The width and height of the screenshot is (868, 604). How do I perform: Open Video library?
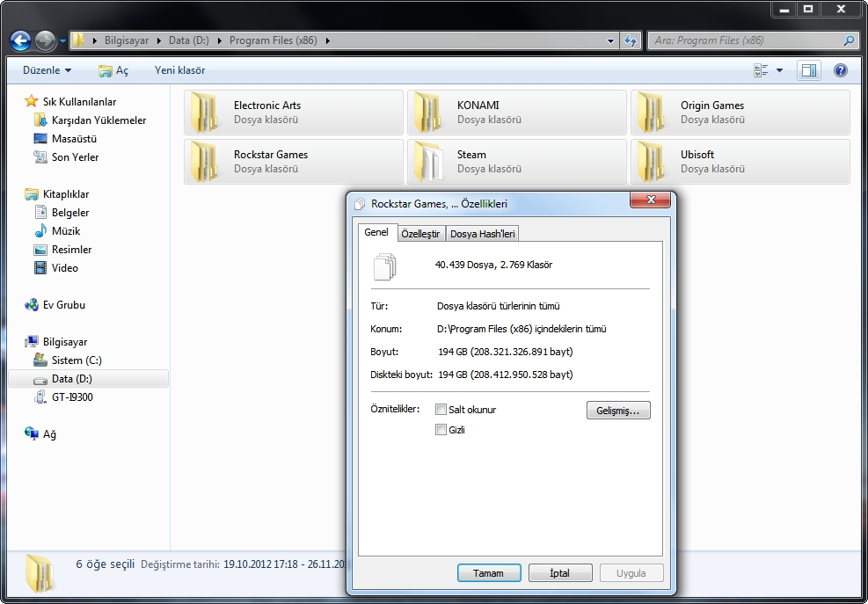65,268
